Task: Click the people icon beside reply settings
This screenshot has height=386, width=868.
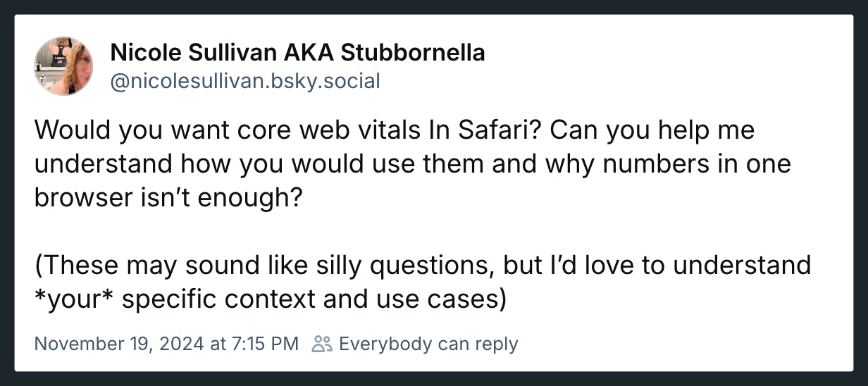Action: 322,344
